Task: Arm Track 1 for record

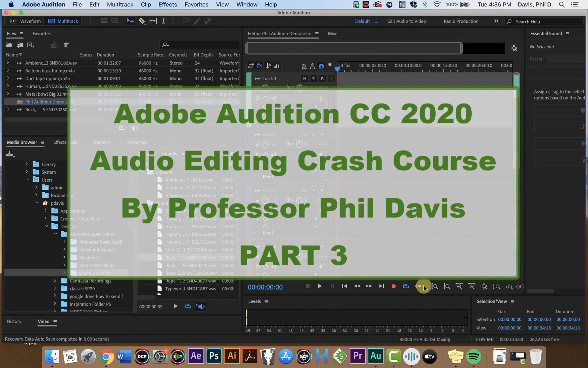Action: click(x=322, y=79)
